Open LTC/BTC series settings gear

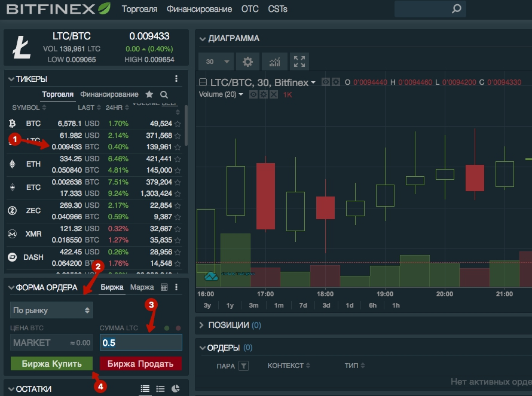tap(335, 82)
